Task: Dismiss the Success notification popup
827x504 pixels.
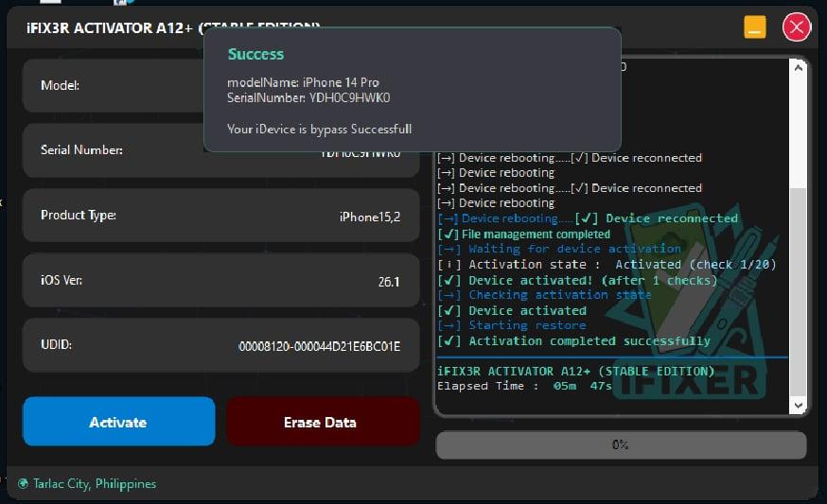Action: point(413,90)
